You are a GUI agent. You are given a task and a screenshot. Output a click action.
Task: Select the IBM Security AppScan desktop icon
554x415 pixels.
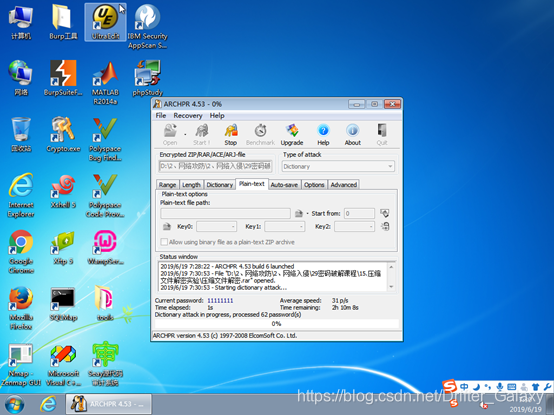coord(147,26)
